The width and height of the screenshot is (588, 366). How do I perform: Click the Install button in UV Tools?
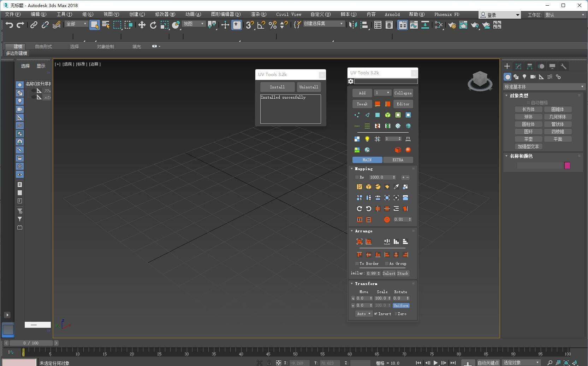(277, 87)
